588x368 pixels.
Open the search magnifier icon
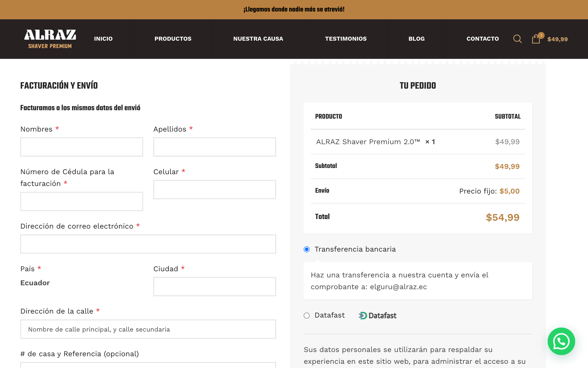pos(517,39)
